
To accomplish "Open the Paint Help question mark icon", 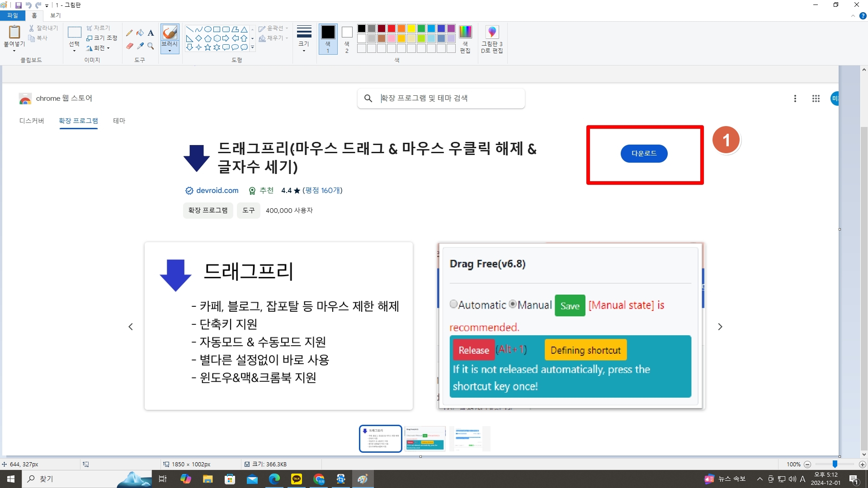I will pyautogui.click(x=863, y=16).
